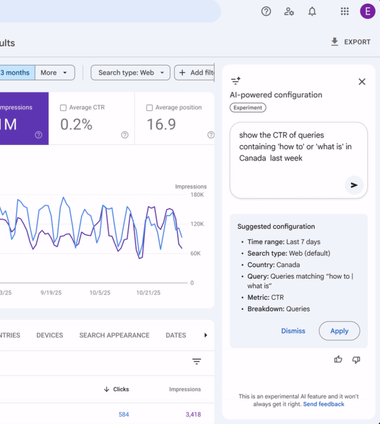Click the 9/19/25 date label on chart

(51, 293)
